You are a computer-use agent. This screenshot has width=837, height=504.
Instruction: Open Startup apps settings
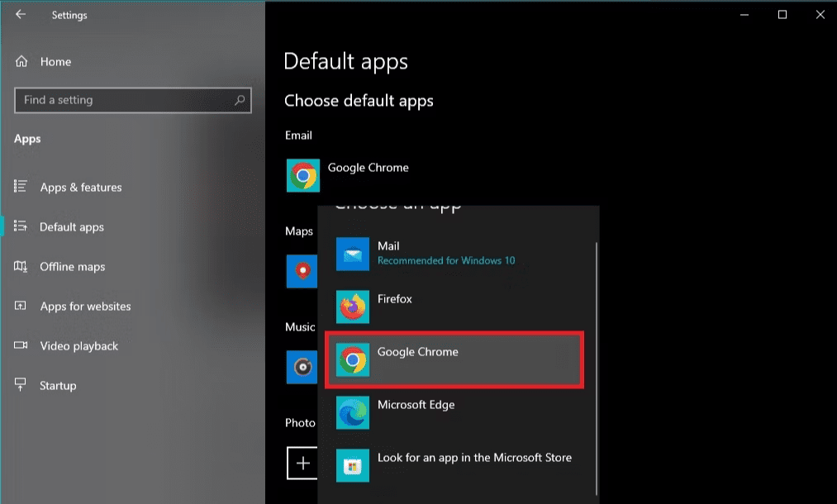pos(58,386)
